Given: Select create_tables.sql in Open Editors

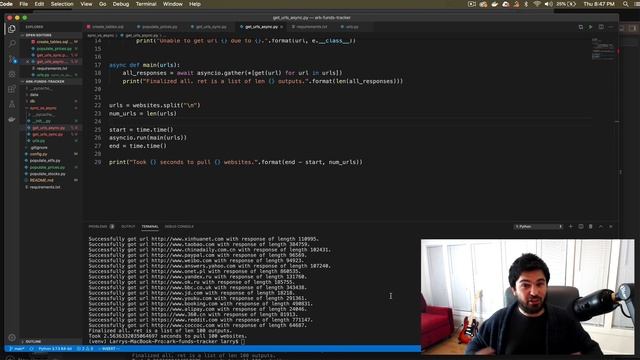Looking at the screenshot, I should click(52, 42).
